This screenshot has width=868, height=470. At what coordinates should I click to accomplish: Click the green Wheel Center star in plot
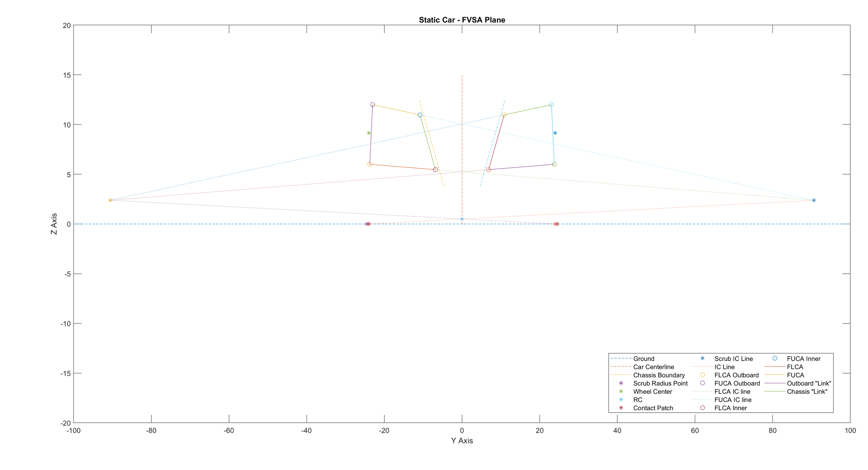click(x=369, y=133)
